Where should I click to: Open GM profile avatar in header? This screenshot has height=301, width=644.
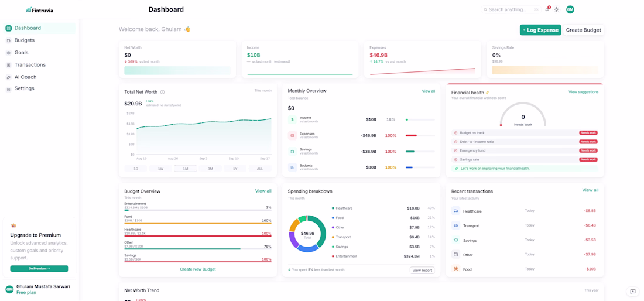click(570, 9)
